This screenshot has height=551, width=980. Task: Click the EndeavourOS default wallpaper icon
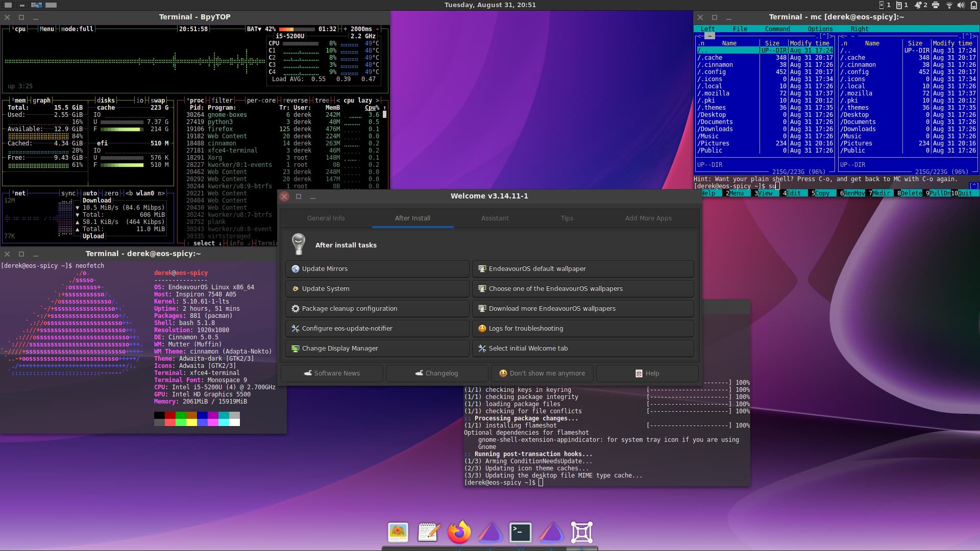click(482, 268)
